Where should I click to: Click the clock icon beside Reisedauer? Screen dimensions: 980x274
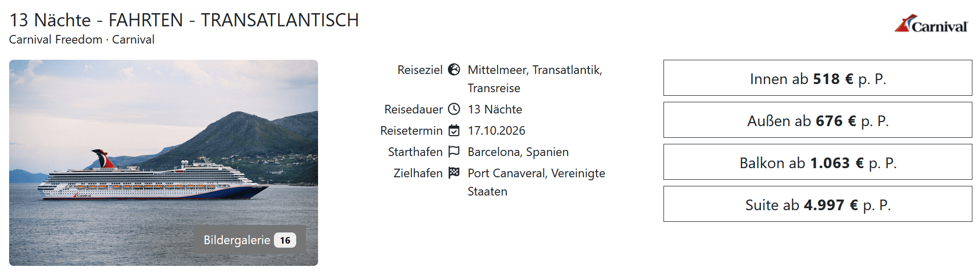coord(454,109)
